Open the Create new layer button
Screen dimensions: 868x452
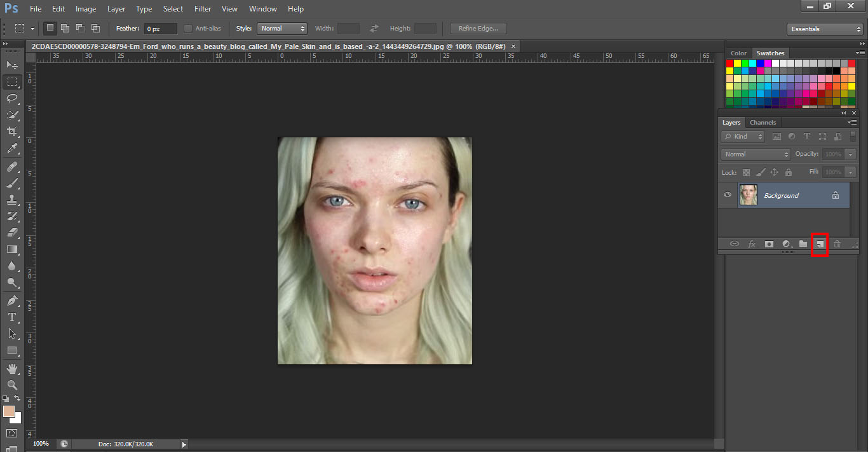click(820, 244)
